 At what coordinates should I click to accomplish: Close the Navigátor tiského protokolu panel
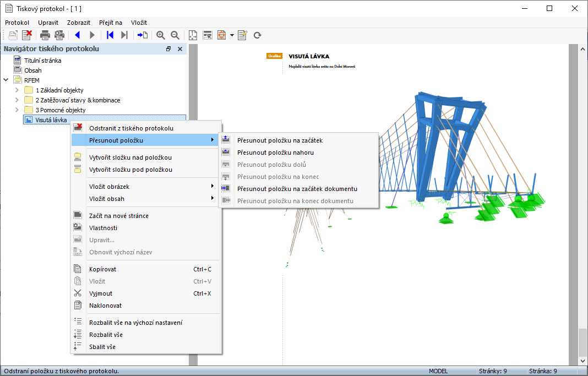(x=180, y=49)
